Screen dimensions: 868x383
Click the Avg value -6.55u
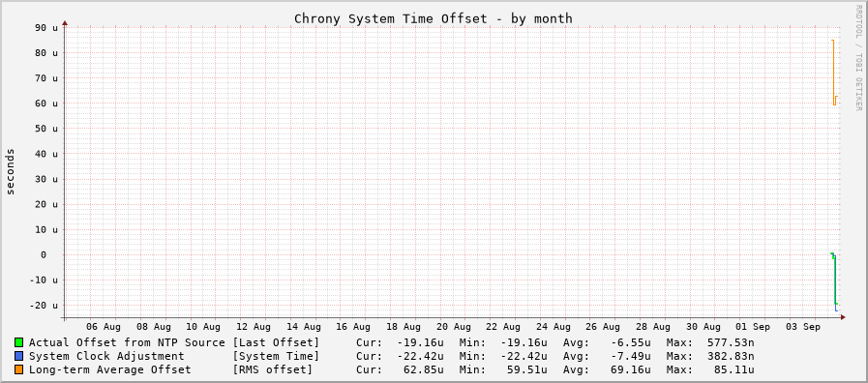tap(631, 342)
